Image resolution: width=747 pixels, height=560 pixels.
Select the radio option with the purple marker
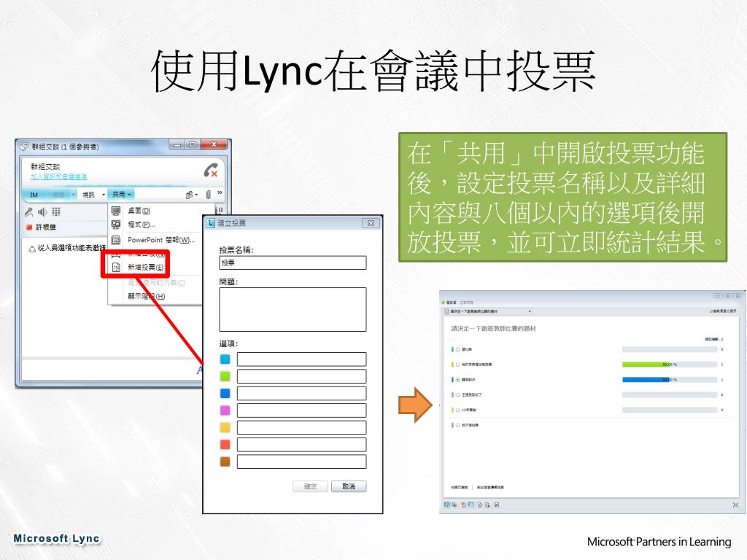(458, 394)
